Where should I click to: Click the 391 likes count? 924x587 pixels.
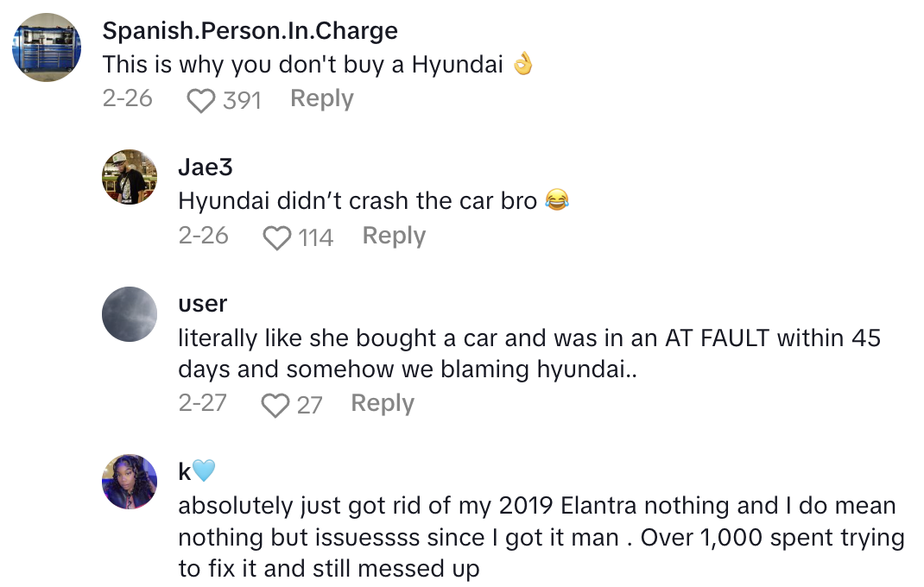pos(242,101)
